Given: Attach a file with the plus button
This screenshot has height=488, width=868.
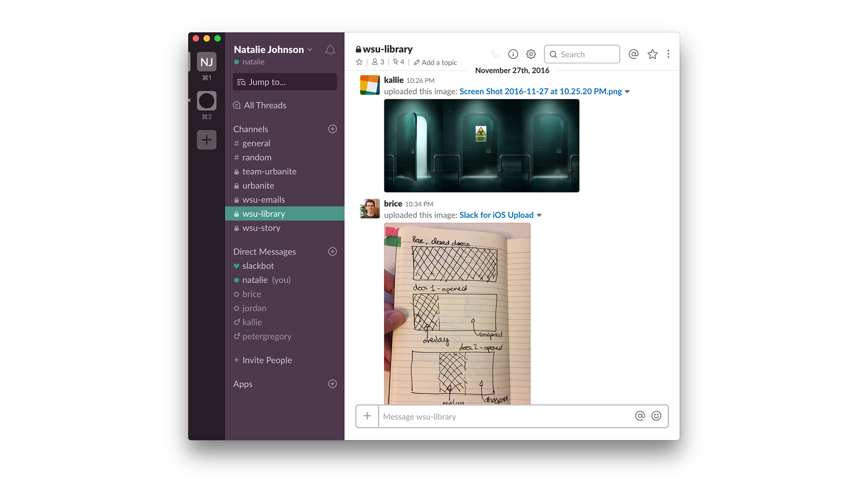Looking at the screenshot, I should tap(367, 416).
